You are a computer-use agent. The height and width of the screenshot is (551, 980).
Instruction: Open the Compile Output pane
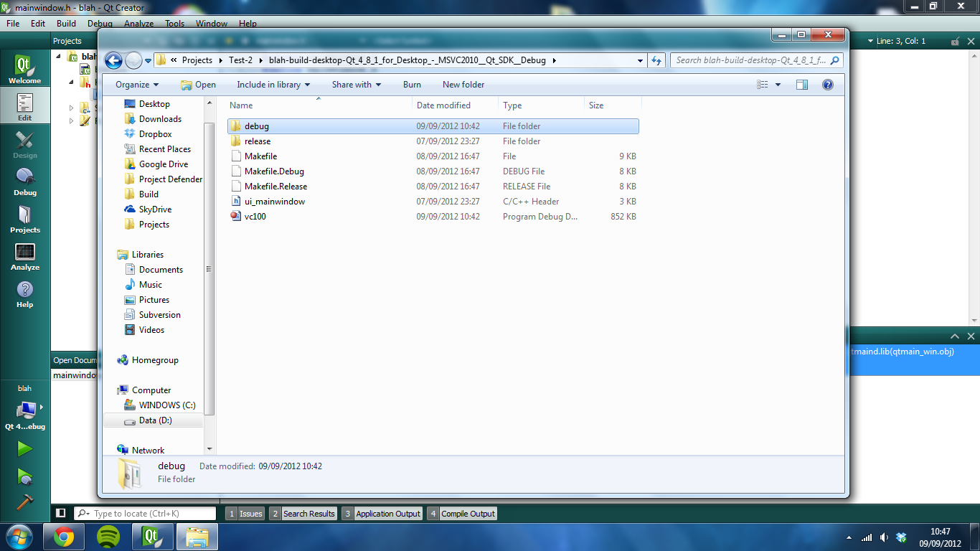461,514
